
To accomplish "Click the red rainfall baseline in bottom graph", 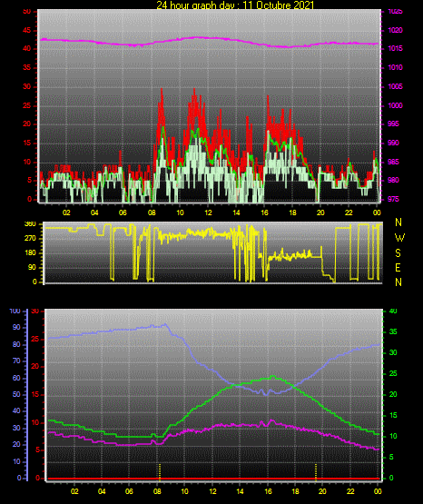I will [x=213, y=479].
